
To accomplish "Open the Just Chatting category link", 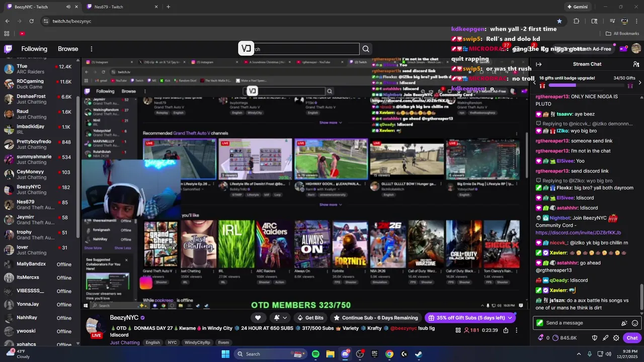I will 125,342.
